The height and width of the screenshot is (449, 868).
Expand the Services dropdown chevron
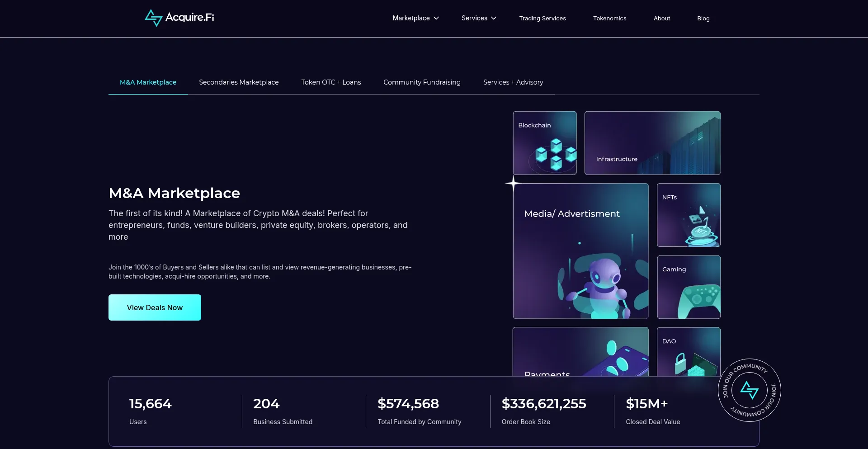494,18
